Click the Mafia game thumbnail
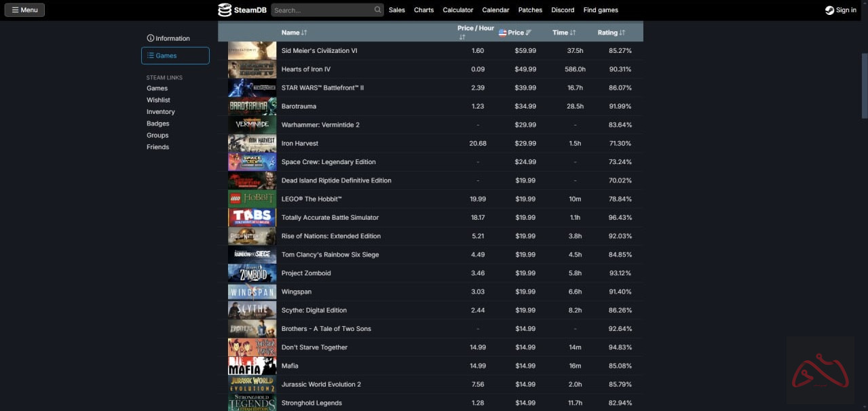Viewport: 868px width, 411px height. point(252,366)
